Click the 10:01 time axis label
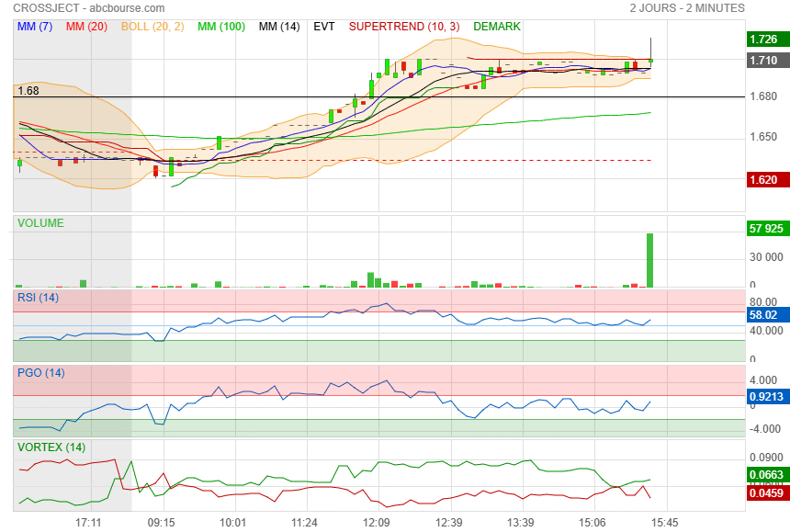Image resolution: width=790 pixels, height=532 pixels. pos(232,523)
